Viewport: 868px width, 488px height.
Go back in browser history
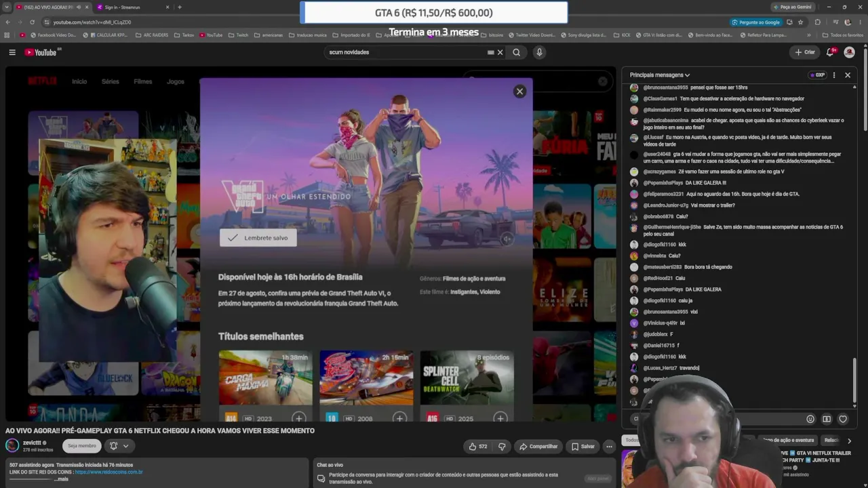7,22
